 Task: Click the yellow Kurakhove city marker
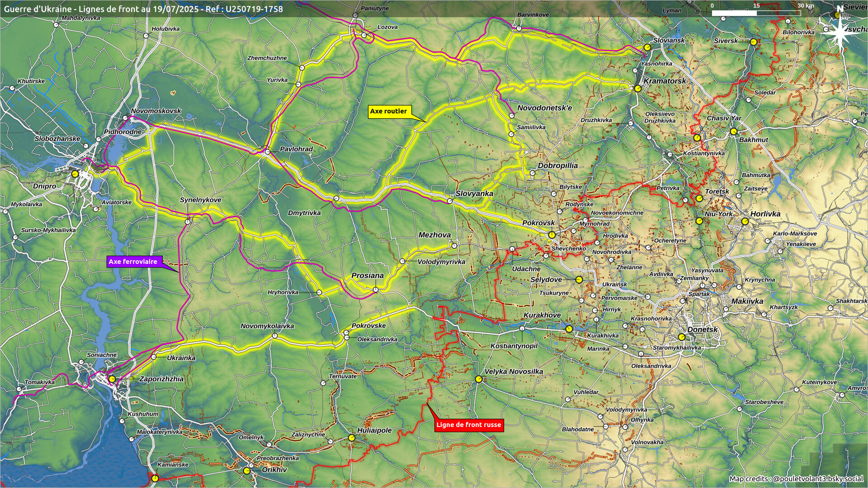pos(569,329)
